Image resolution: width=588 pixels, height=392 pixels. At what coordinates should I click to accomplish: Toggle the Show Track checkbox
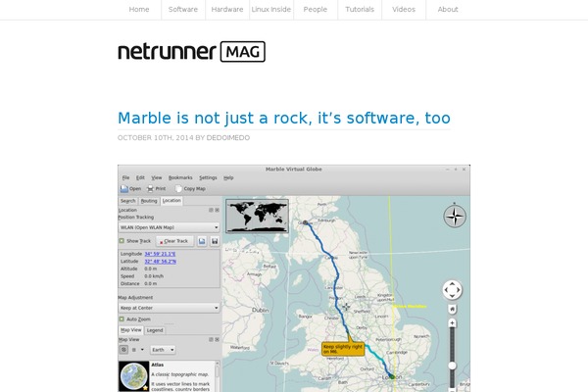click(x=122, y=241)
